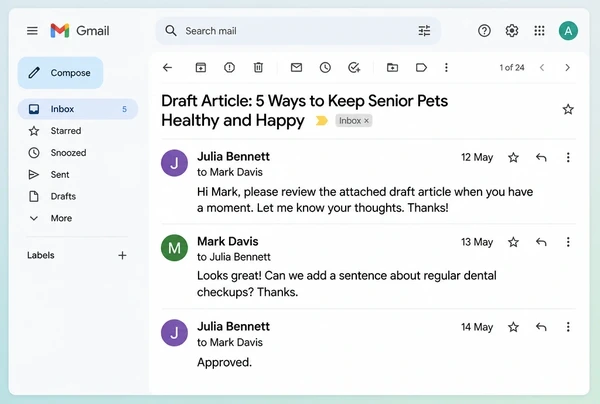Click the Gmail logo
The image size is (600, 404).
tap(80, 31)
